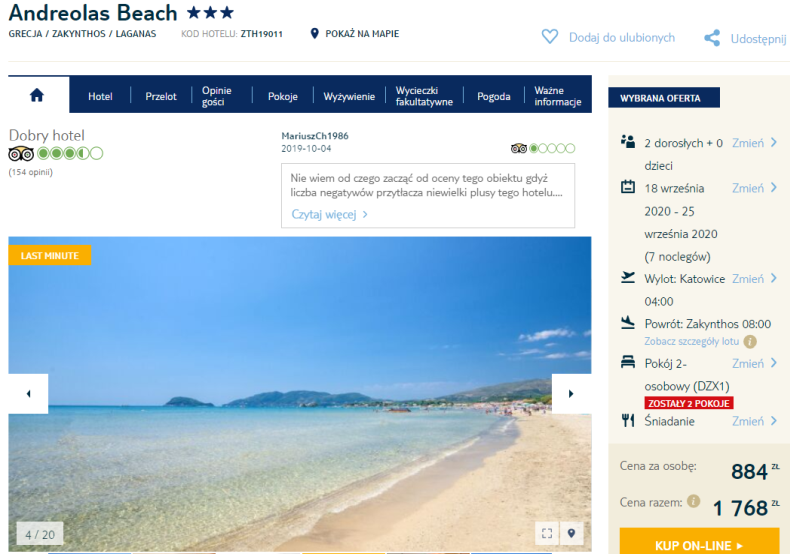Change Katowice departure via Zmień
Viewport: 790px width, 554px height.
point(754,279)
